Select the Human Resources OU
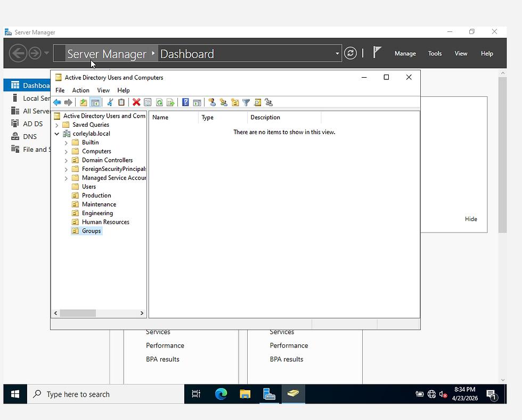Image resolution: width=522 pixels, height=420 pixels. pos(105,222)
